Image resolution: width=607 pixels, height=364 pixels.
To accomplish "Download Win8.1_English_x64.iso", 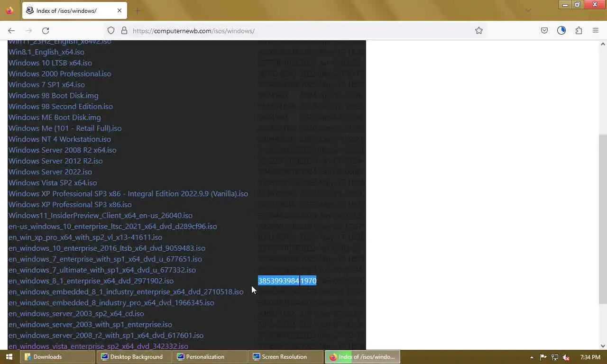I will click(46, 52).
